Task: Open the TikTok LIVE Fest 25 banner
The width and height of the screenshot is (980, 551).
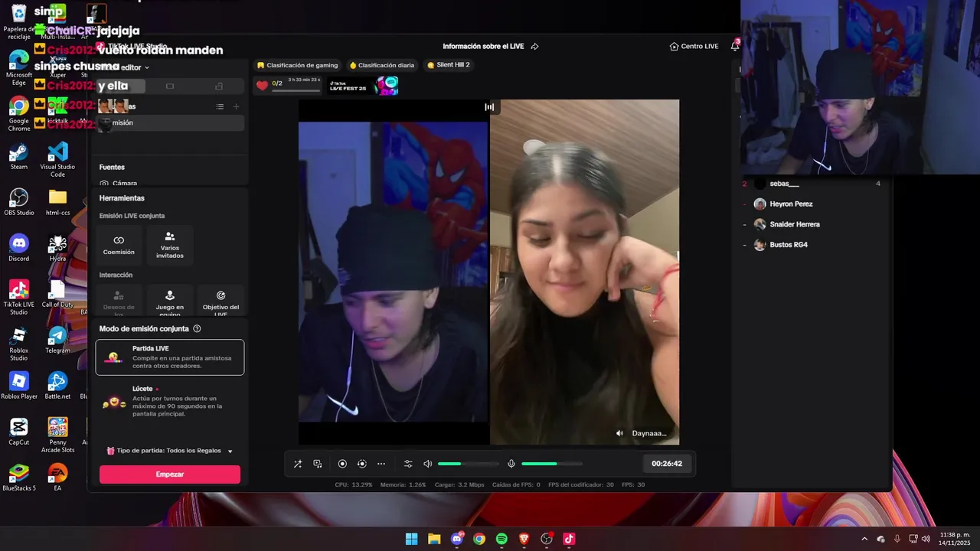Action: [x=364, y=85]
